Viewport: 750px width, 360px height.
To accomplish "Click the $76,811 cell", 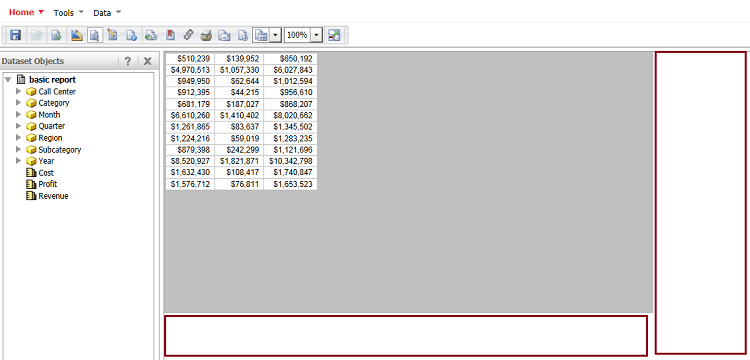I will point(239,184).
